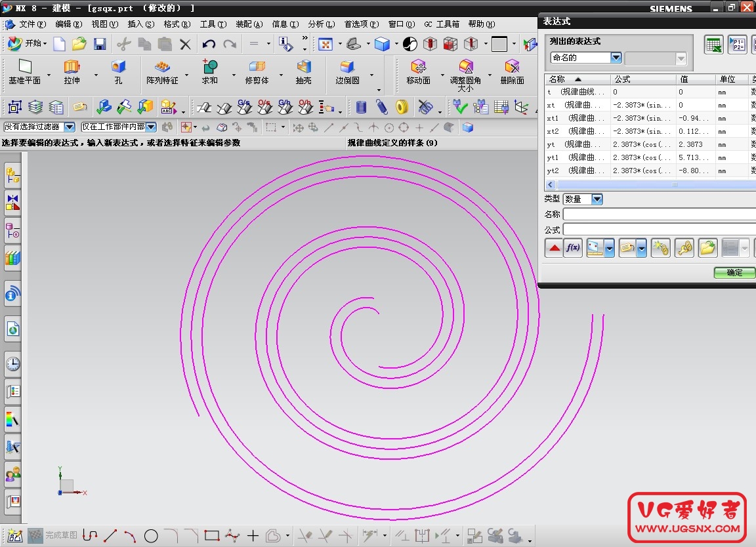Select the circle tool in sketch toolbar
756x547 pixels.
coord(151,535)
